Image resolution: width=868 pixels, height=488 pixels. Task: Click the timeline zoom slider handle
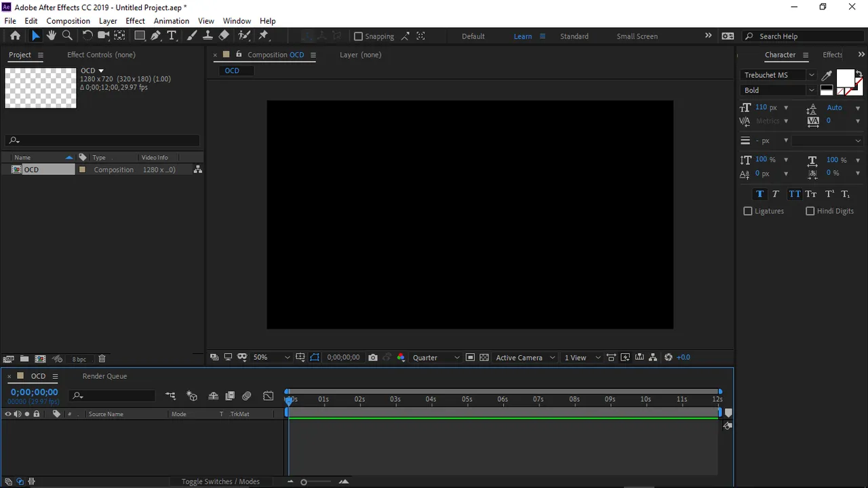[304, 482]
